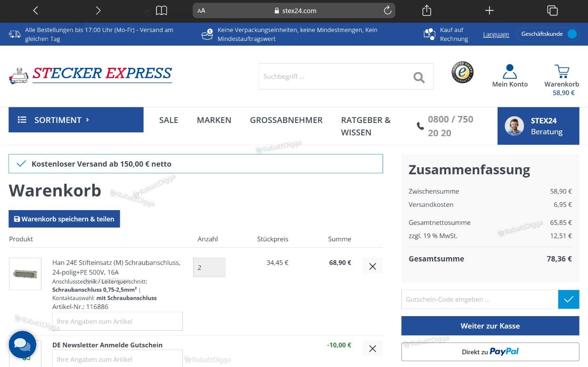Open the live chat bubble
Screen dimensions: 588x367
(x=22, y=345)
